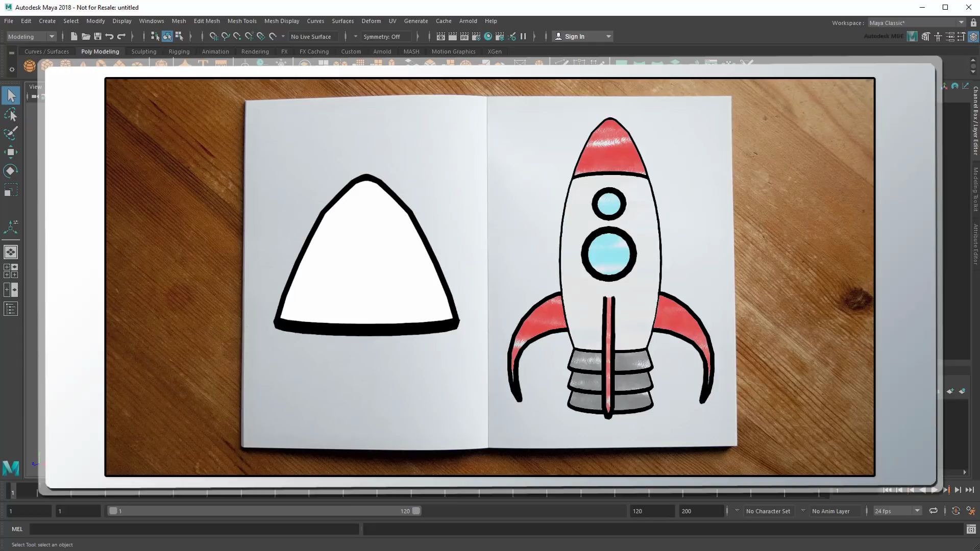
Task: Switch to the Sculpting shelf tab
Action: tap(143, 52)
